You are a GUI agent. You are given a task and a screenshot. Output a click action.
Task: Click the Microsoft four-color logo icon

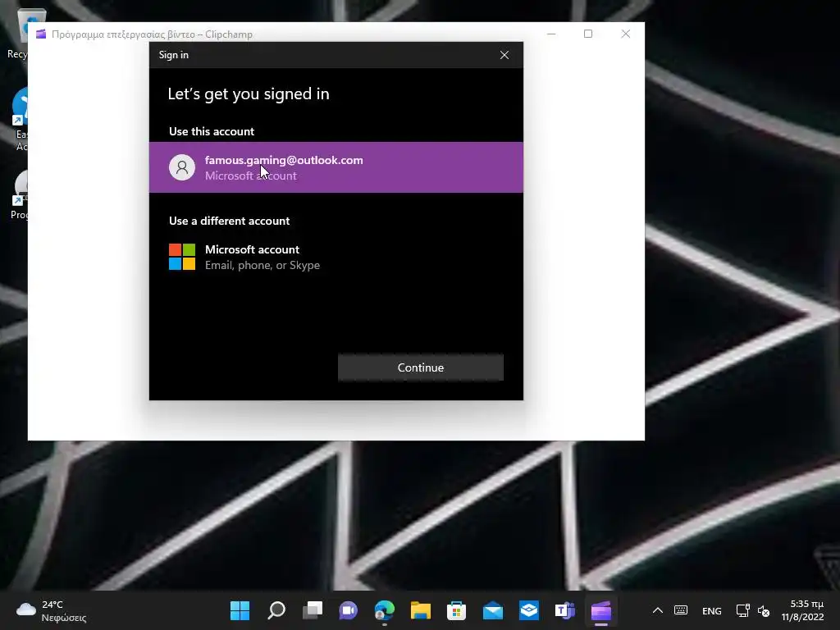coord(182,257)
